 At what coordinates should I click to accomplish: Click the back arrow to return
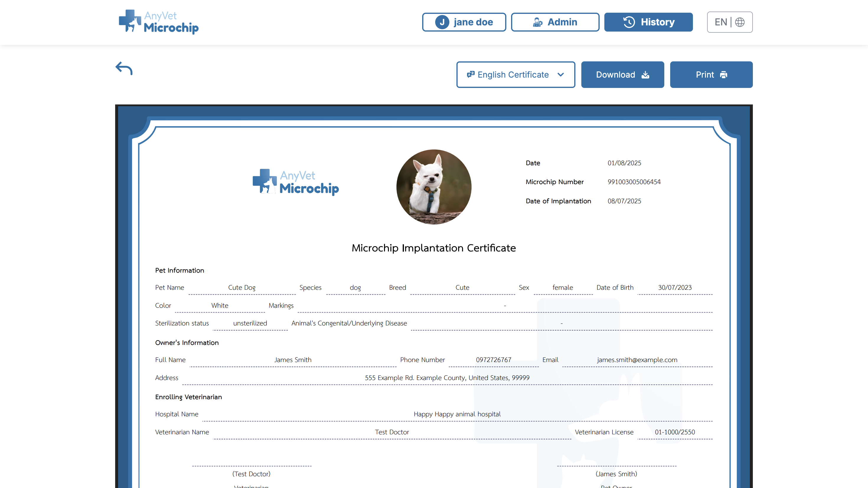pos(123,68)
